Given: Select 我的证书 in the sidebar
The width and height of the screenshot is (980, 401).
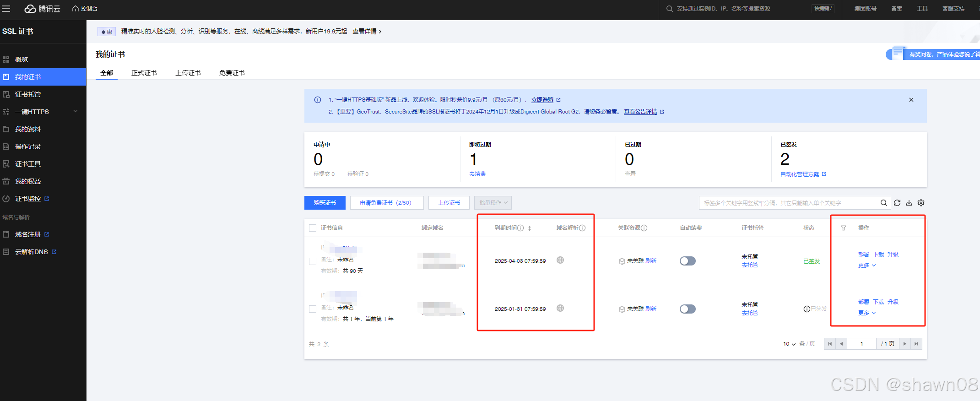Looking at the screenshot, I should point(43,77).
